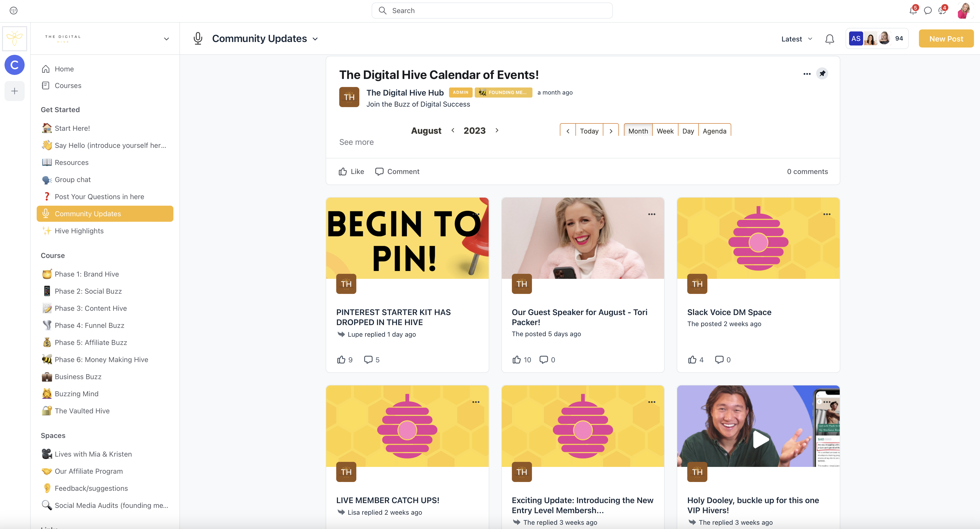The width and height of the screenshot is (980, 529).
Task: Open Start Here! space
Action: pos(105,128)
